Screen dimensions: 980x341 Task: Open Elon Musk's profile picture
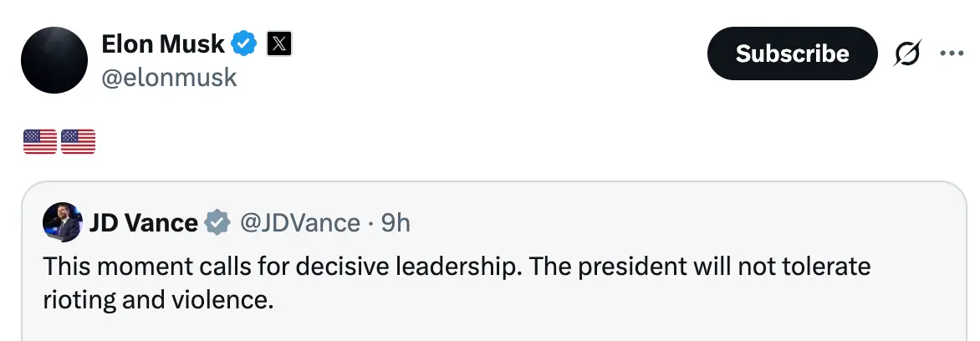pos(54,59)
